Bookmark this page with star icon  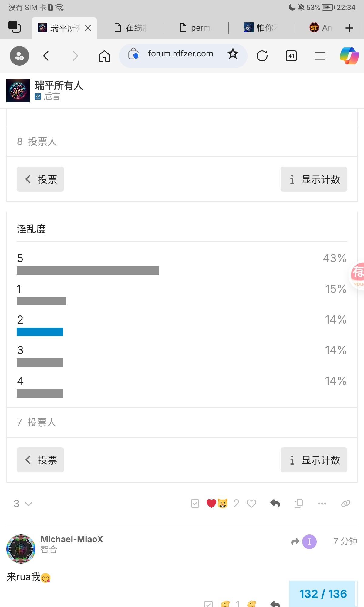[x=233, y=54]
